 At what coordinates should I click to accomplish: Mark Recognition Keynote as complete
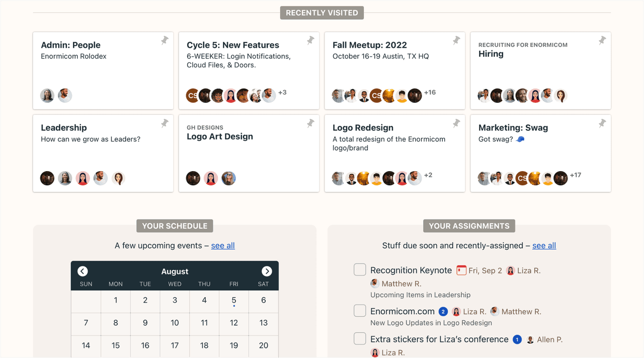(360, 269)
